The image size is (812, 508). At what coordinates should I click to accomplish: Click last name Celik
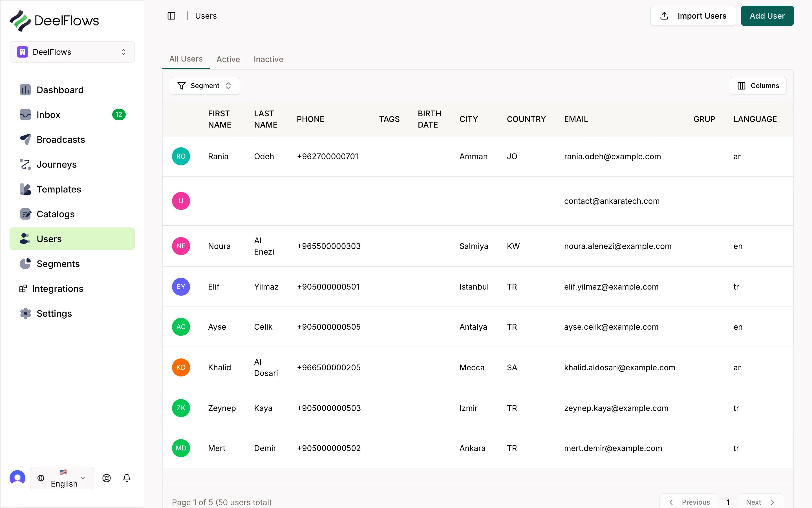[x=263, y=327]
